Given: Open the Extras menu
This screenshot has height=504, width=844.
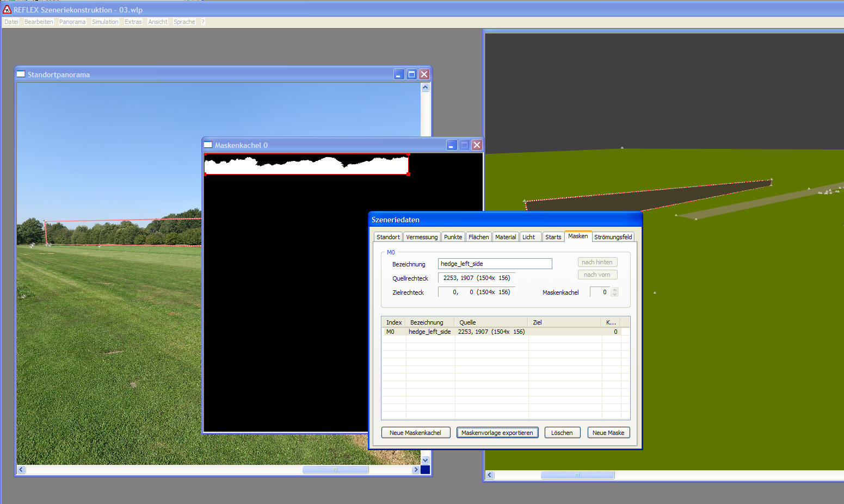Looking at the screenshot, I should 133,22.
